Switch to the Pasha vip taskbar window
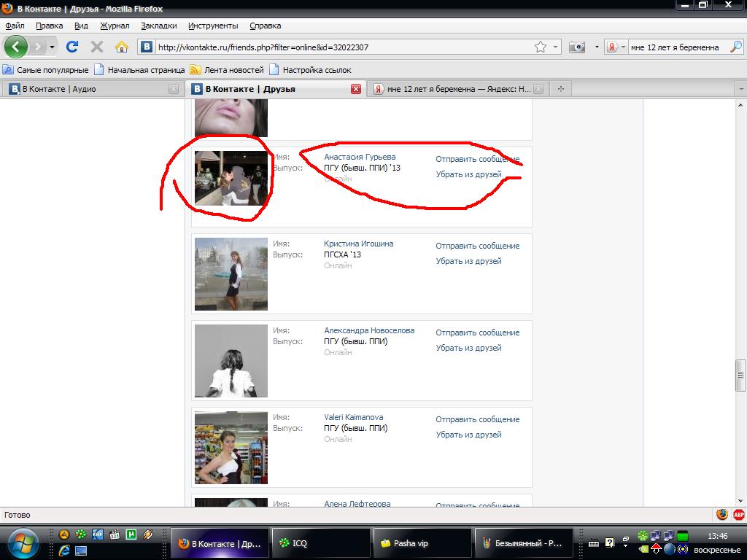This screenshot has width=747, height=560. [422, 543]
